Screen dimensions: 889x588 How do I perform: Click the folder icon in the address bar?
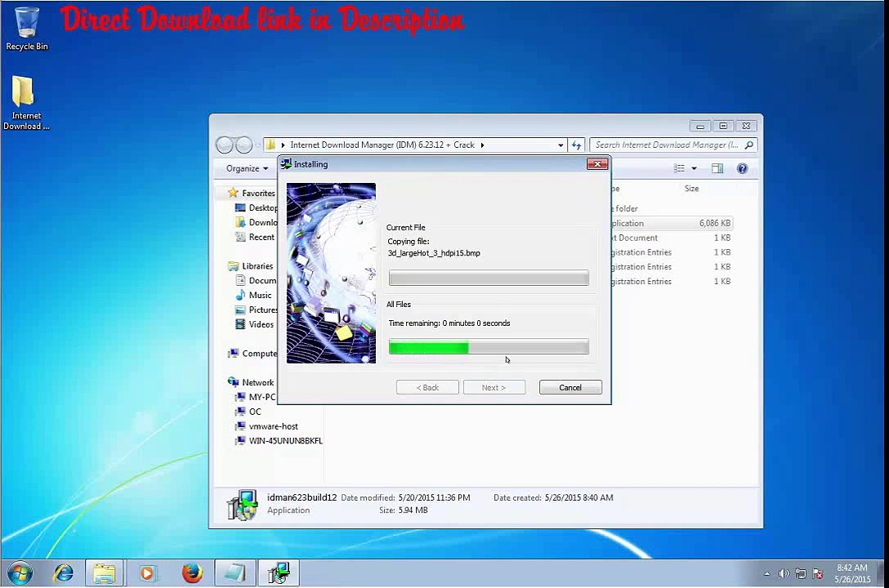coord(271,145)
